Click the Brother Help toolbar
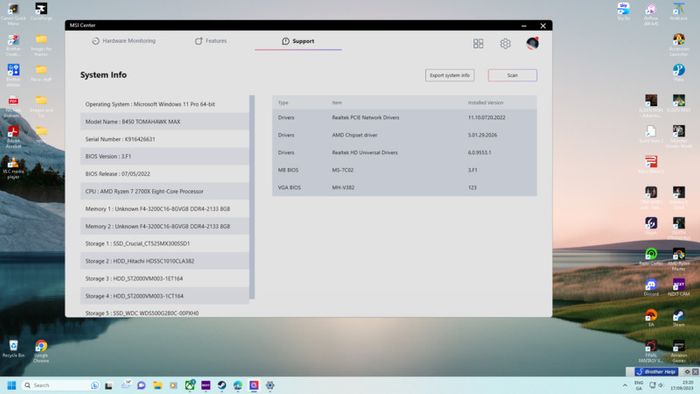Screen dimensions: 700x394 (656, 372)
